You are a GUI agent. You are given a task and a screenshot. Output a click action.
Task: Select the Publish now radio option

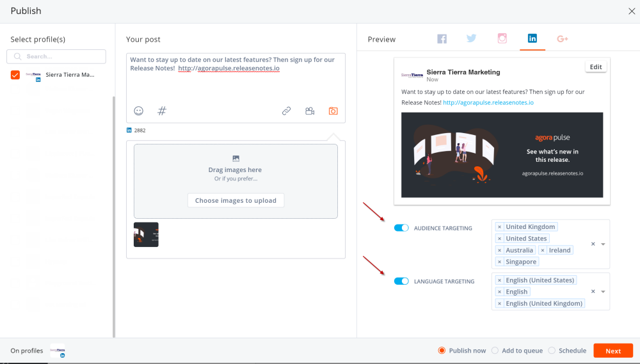point(442,351)
